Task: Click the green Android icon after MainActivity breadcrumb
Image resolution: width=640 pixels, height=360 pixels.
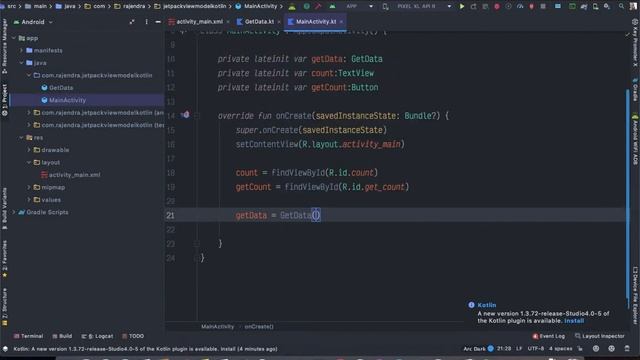Action: [292, 7]
